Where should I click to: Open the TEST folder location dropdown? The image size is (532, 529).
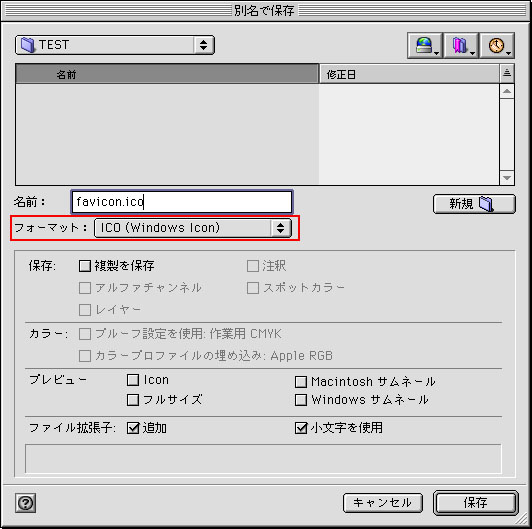tap(115, 45)
